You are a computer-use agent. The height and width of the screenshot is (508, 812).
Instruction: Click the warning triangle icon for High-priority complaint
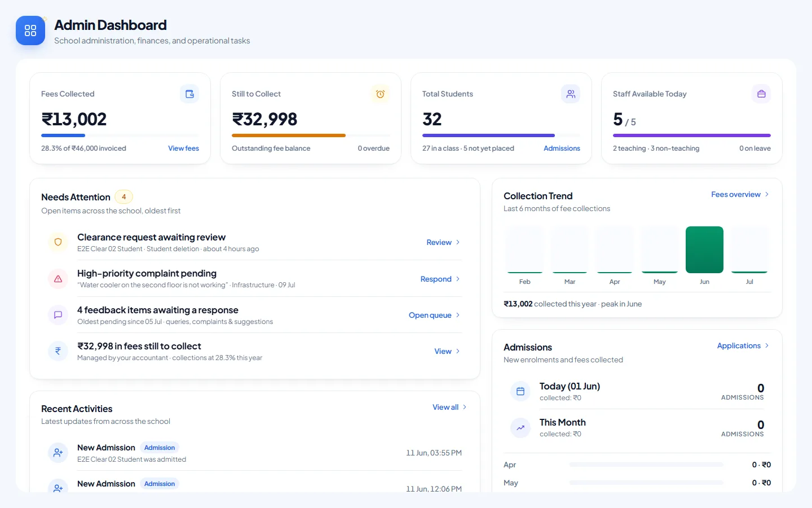pos(58,279)
